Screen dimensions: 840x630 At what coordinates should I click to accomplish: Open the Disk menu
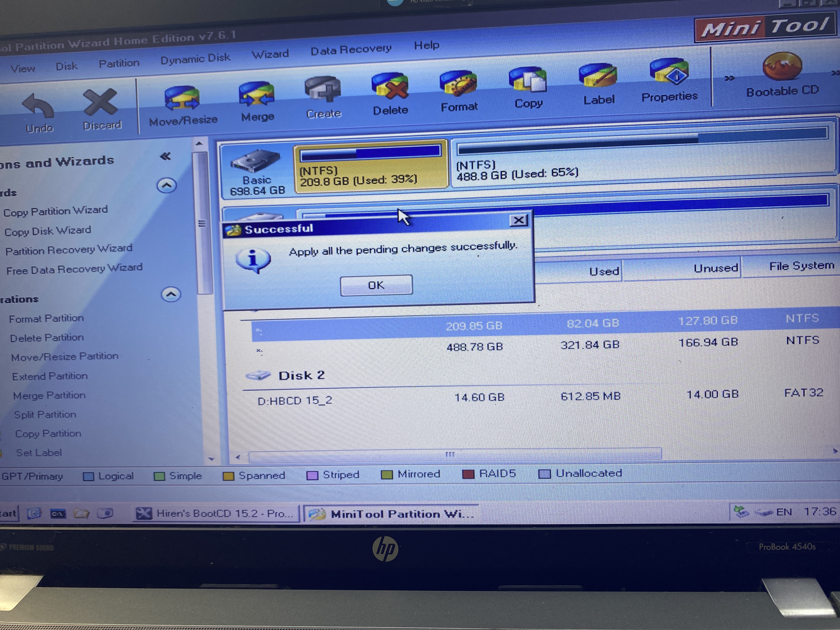point(66,66)
